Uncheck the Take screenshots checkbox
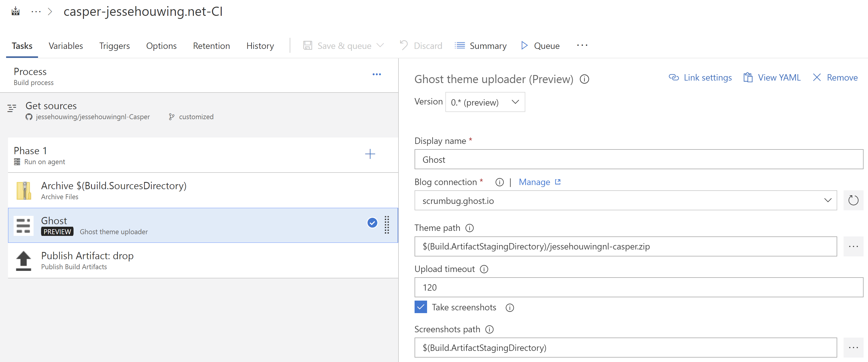Screen dimensions: 868x362 click(x=420, y=307)
